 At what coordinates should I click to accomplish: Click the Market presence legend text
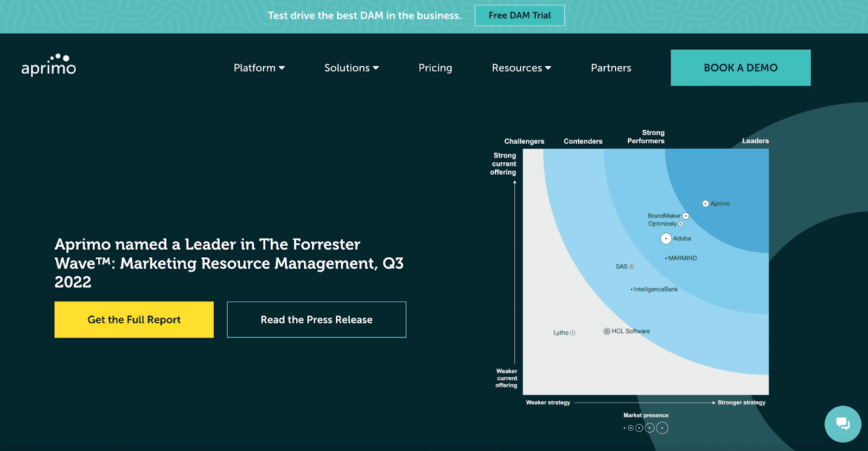[x=646, y=415]
